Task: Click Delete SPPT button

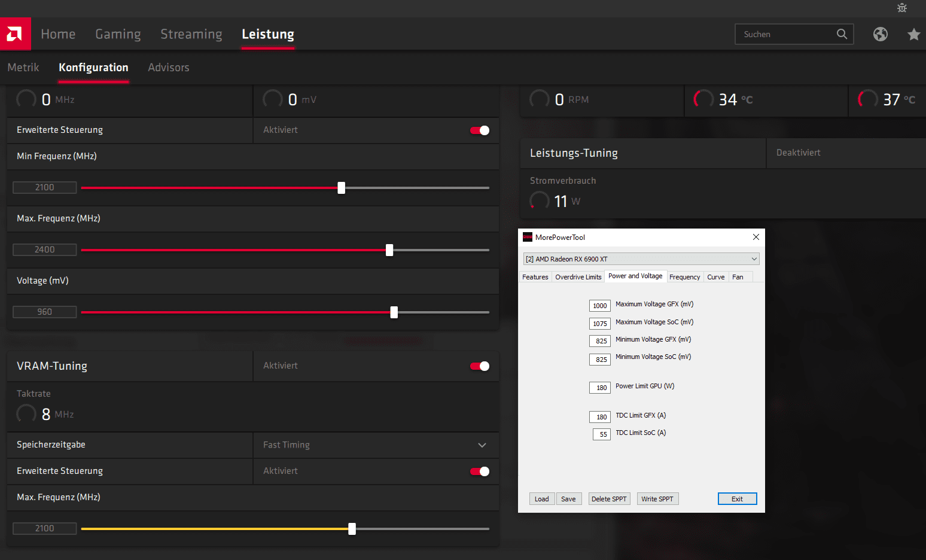Action: tap(609, 499)
